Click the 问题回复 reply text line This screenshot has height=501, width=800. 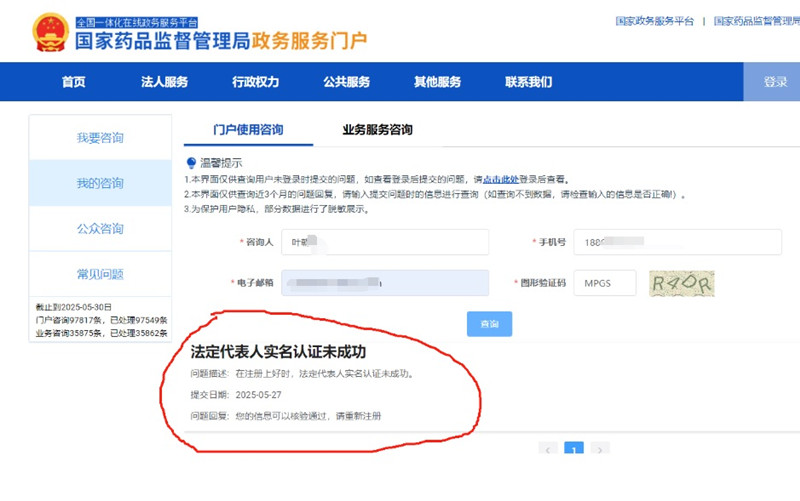tap(286, 416)
